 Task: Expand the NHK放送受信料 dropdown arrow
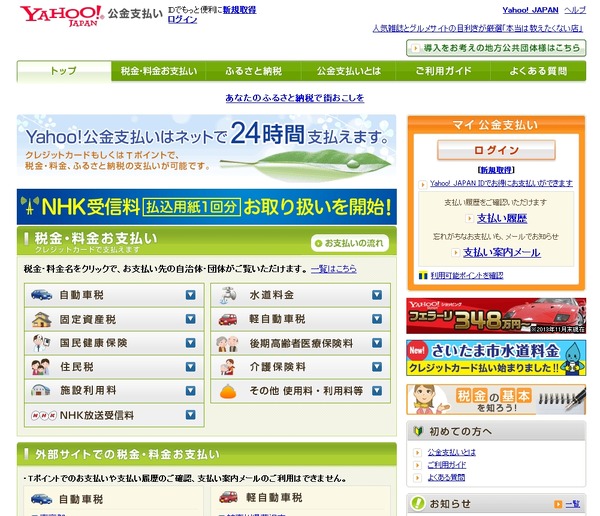[191, 415]
